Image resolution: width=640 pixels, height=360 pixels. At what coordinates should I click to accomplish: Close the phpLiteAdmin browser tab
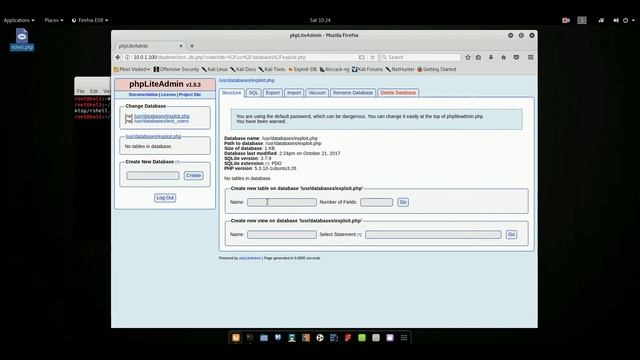click(181, 46)
